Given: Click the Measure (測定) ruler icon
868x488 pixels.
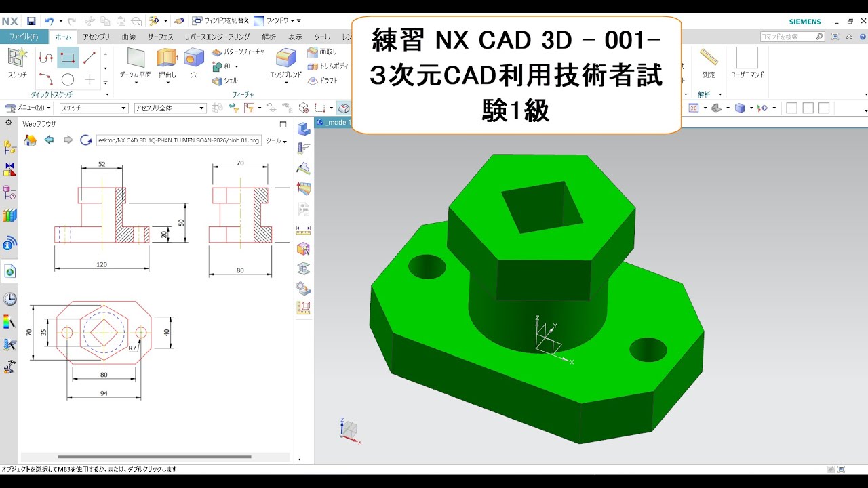Looking at the screenshot, I should [709, 58].
